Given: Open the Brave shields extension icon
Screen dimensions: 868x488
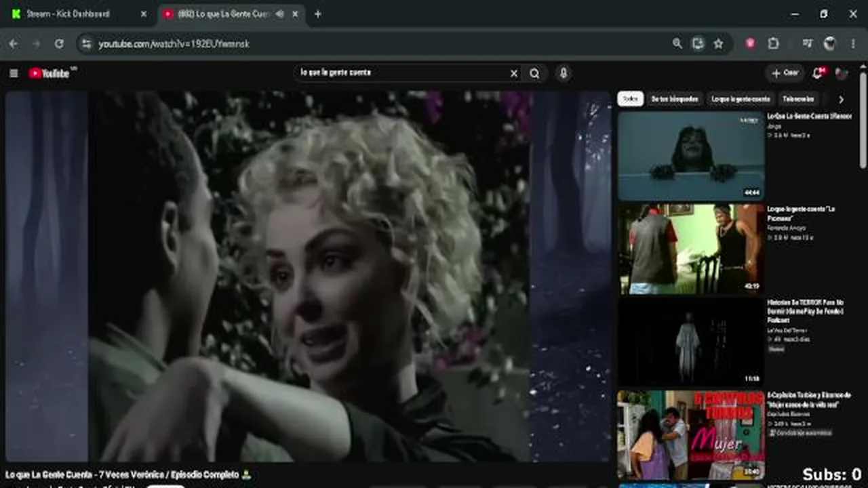Looking at the screenshot, I should [x=751, y=43].
